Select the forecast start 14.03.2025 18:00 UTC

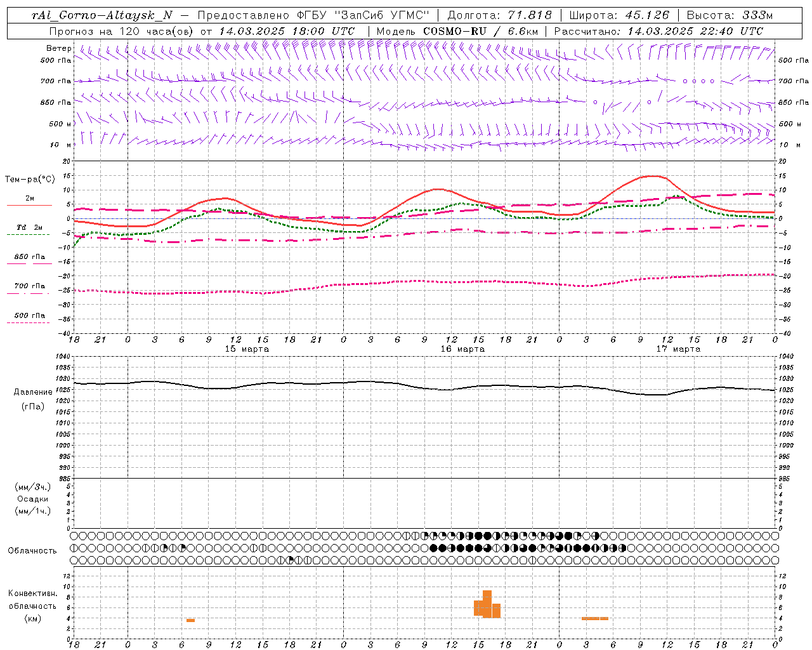(x=287, y=31)
